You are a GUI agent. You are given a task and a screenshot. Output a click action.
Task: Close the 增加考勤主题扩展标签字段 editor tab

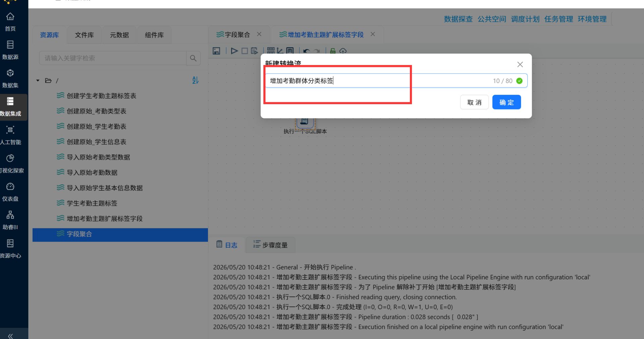(x=373, y=34)
